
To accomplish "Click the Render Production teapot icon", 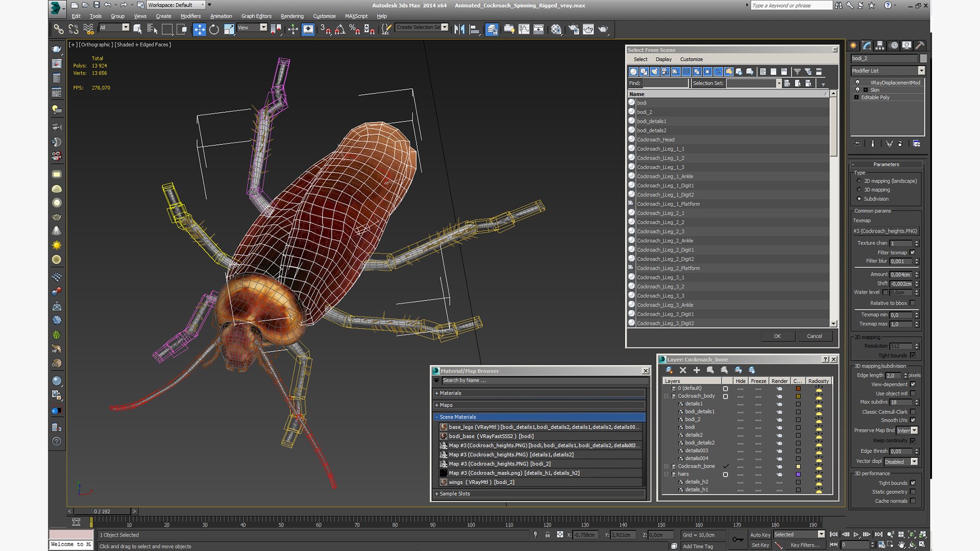I will point(603,29).
